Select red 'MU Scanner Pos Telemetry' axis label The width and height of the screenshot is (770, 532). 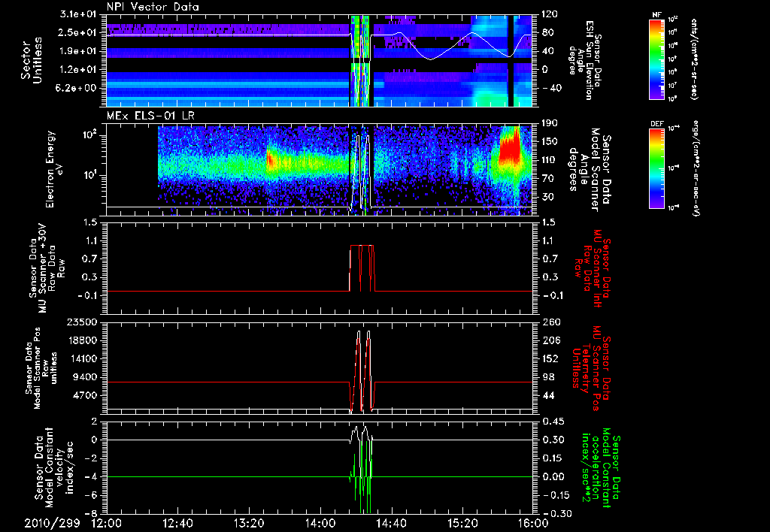(x=593, y=368)
